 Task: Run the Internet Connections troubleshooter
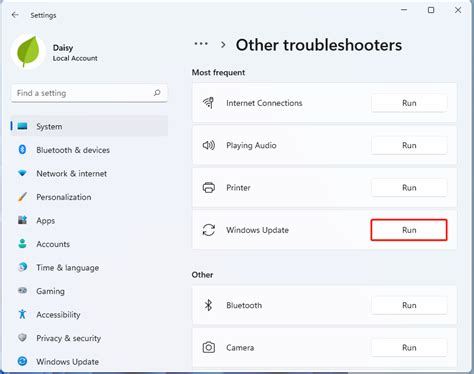pyautogui.click(x=409, y=103)
